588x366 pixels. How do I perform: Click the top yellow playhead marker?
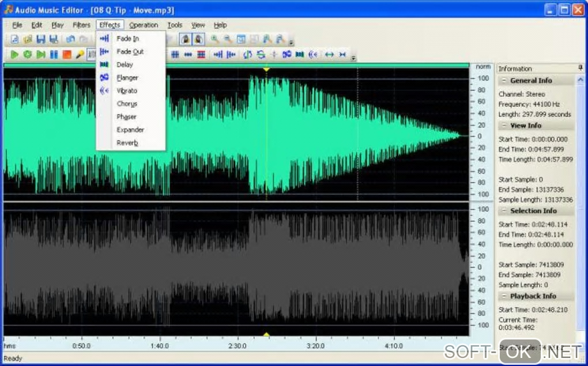[266, 69]
